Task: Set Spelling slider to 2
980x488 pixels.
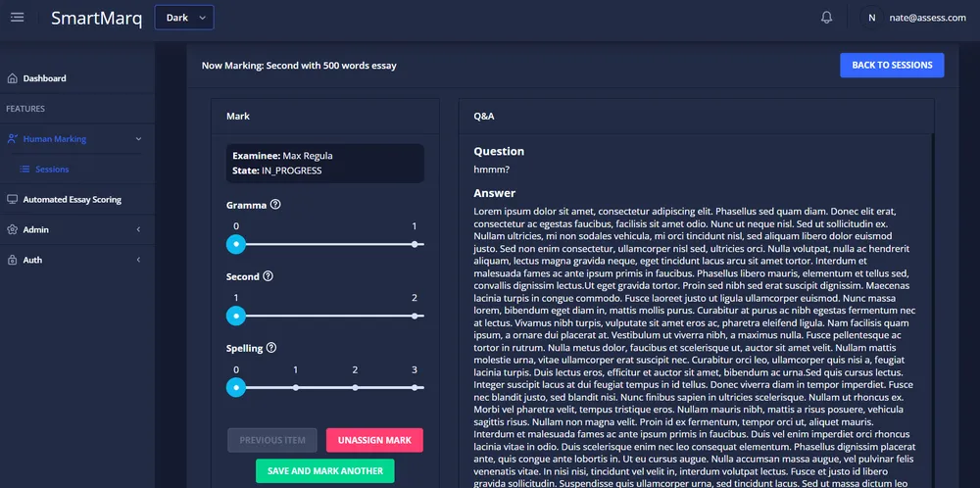Action: 355,387
